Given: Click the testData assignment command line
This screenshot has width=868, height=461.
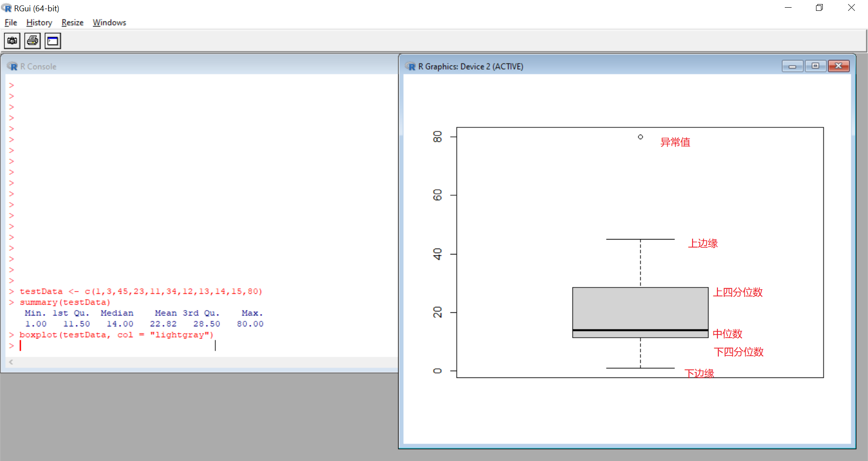Looking at the screenshot, I should [141, 292].
